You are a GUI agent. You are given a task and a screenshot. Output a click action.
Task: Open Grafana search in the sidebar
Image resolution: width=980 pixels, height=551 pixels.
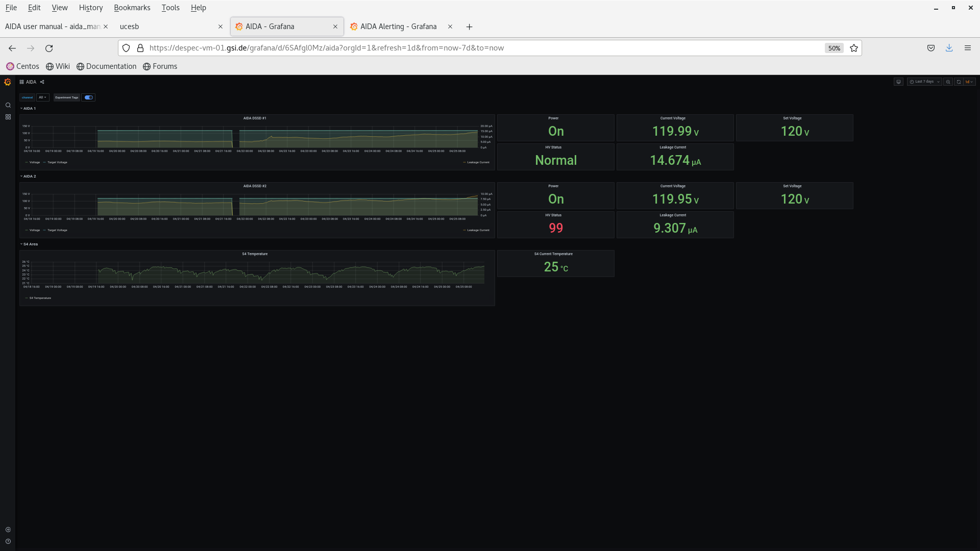pyautogui.click(x=8, y=106)
